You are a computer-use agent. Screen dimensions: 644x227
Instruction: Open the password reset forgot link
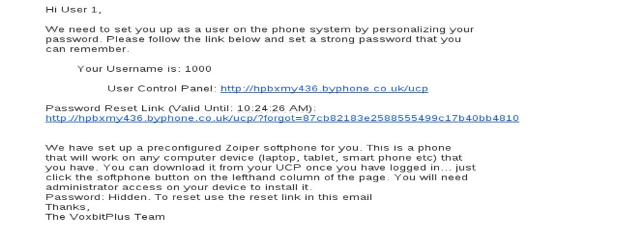[282, 118]
